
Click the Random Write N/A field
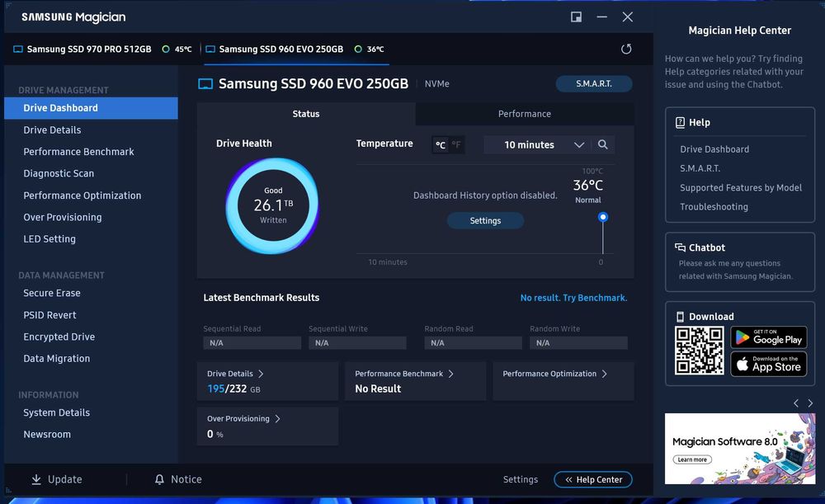click(x=579, y=343)
